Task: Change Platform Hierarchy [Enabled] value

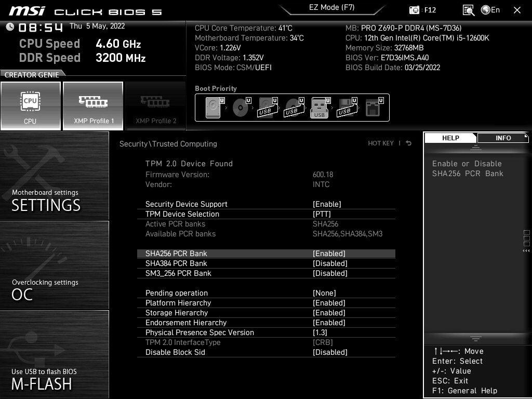Action: point(266,303)
